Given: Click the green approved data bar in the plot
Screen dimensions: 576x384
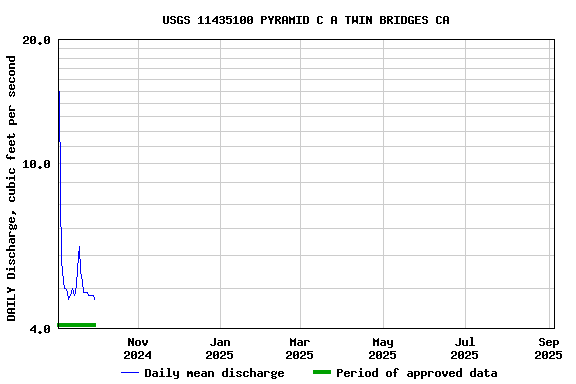Looking at the screenshot, I should pyautogui.click(x=77, y=325).
